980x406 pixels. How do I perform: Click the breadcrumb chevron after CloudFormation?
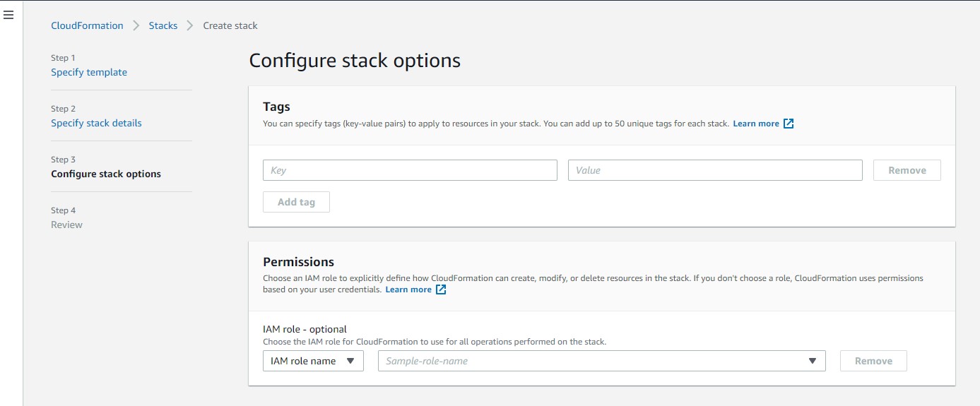pyautogui.click(x=136, y=25)
